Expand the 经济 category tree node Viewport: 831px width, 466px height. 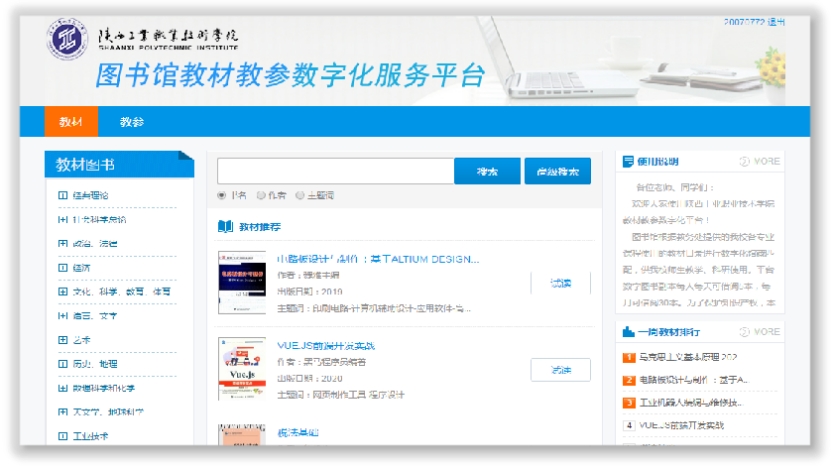coord(63,268)
